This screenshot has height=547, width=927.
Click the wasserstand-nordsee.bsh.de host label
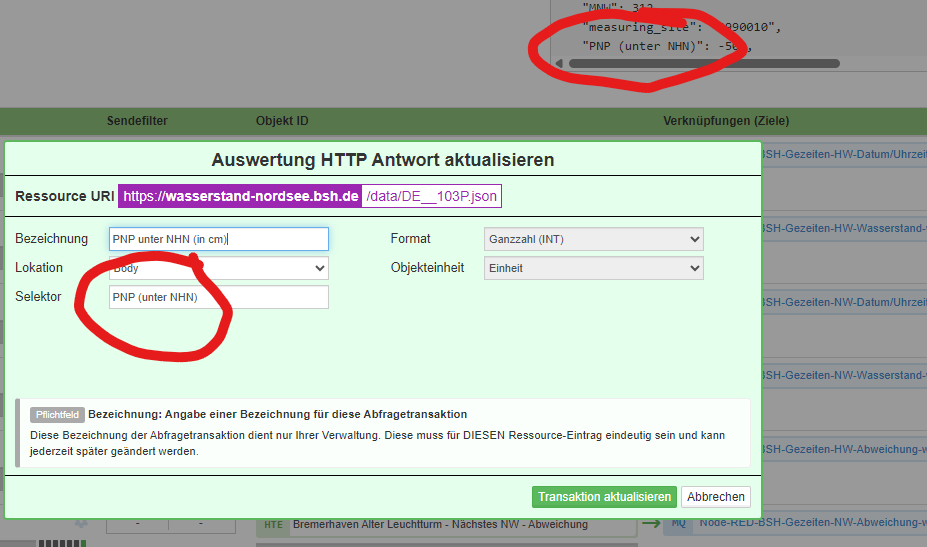point(240,196)
